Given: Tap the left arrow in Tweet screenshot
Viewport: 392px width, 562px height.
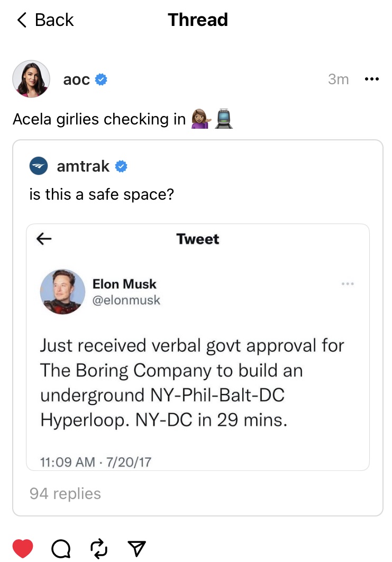Looking at the screenshot, I should pos(44,239).
